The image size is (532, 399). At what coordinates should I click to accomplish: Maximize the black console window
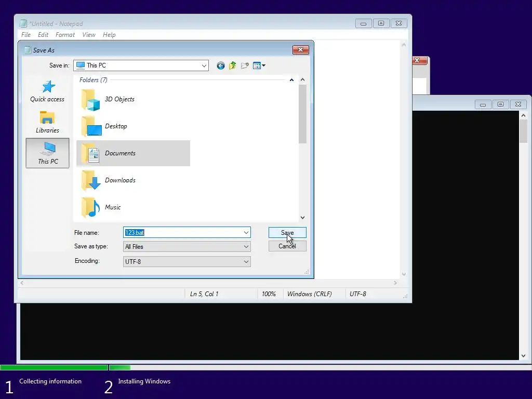coord(500,104)
